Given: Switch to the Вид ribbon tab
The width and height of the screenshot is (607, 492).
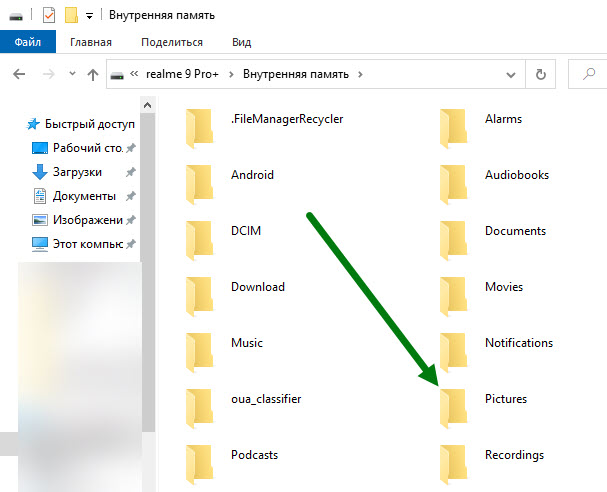Looking at the screenshot, I should coord(241,42).
